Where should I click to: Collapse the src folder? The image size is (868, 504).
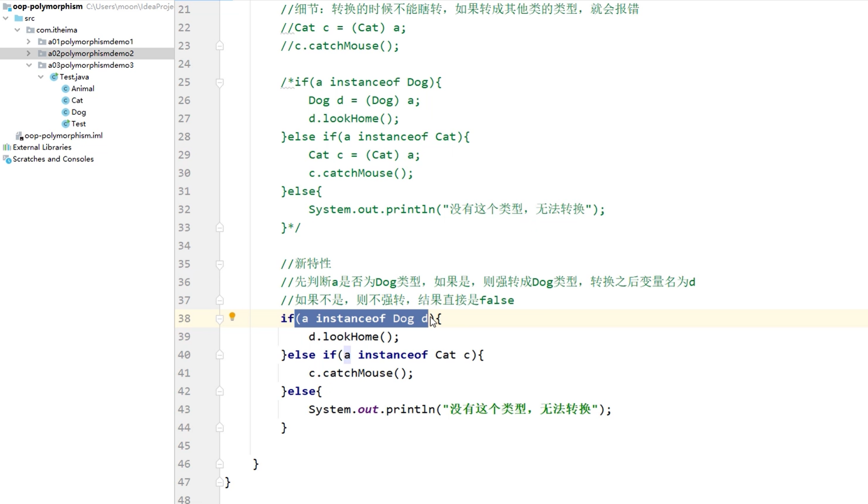(6, 18)
